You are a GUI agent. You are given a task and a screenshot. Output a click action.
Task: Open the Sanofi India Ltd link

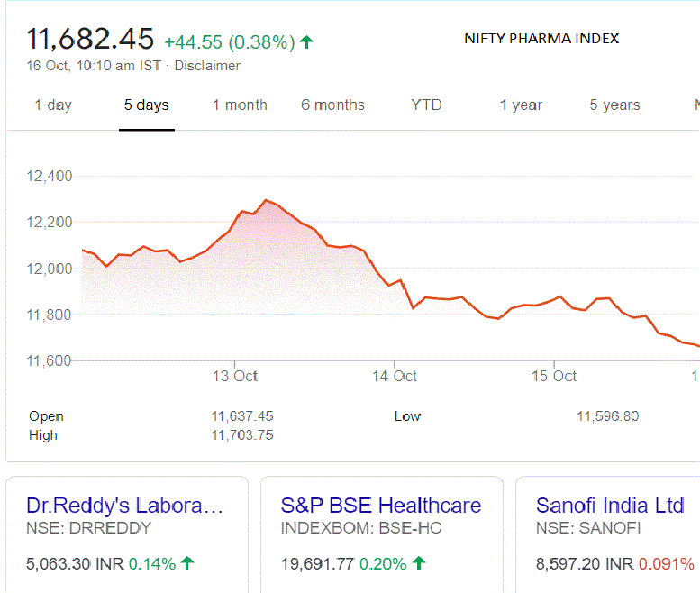pyautogui.click(x=610, y=506)
